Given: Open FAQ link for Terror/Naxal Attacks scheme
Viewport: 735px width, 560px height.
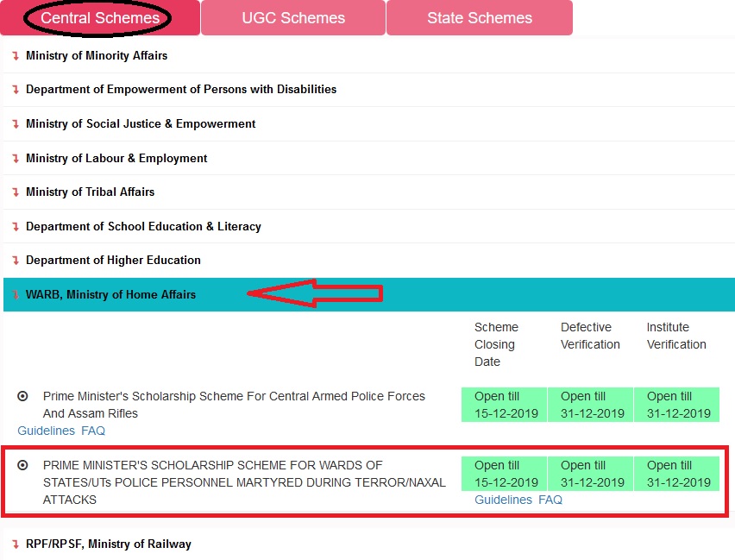Looking at the screenshot, I should tap(550, 500).
